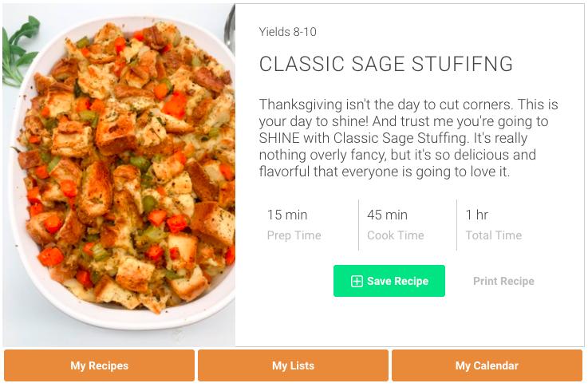Select the Prep Time label
This screenshot has height=387, width=588.
[x=294, y=235]
